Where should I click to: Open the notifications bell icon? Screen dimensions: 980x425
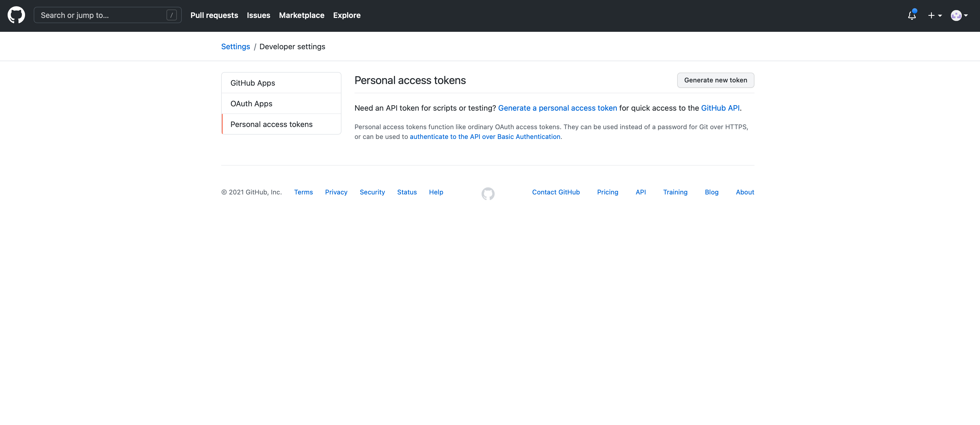pyautogui.click(x=912, y=15)
